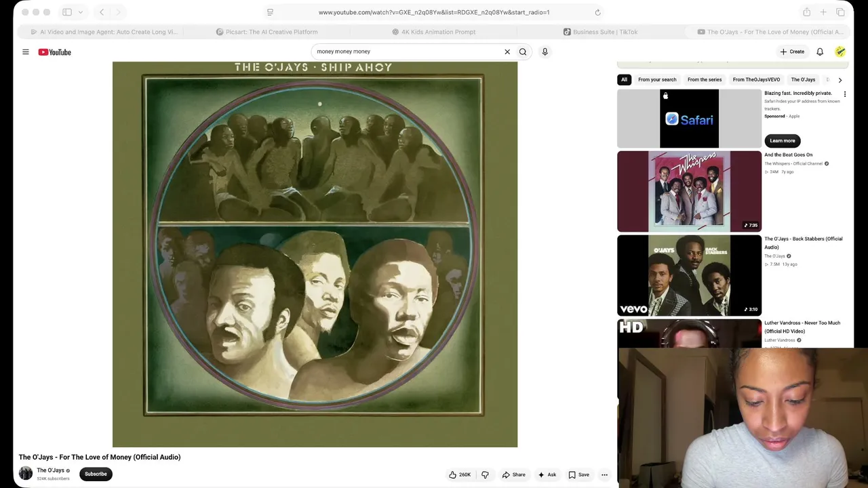Filter by From the series chip
The height and width of the screenshot is (488, 868).
click(705, 80)
